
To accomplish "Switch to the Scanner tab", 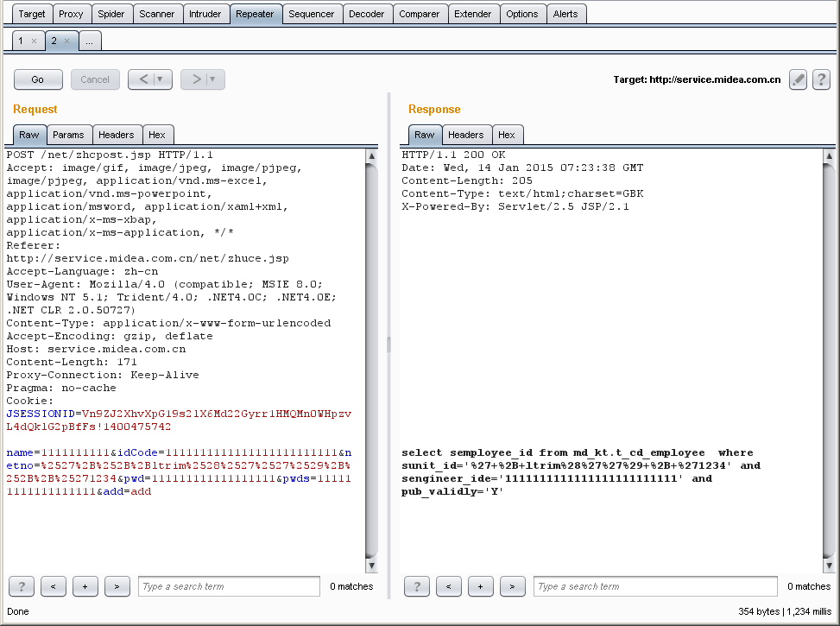I will pos(157,14).
